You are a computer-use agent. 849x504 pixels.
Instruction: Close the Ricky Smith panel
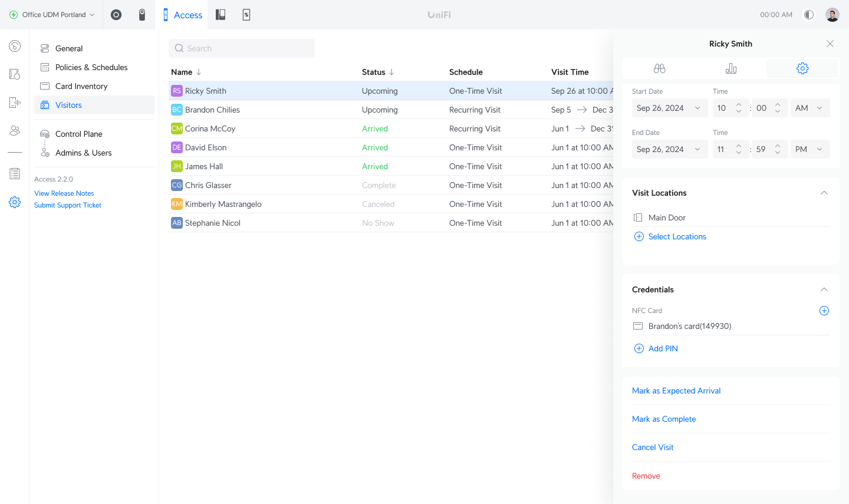[x=830, y=44]
